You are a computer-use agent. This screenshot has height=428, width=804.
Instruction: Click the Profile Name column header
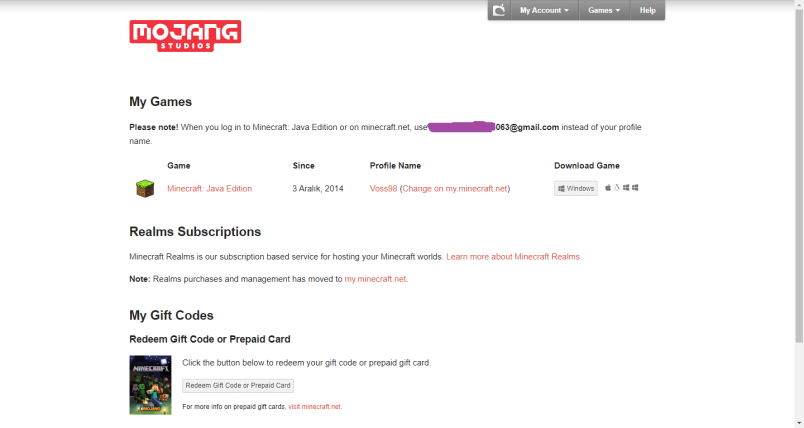(x=395, y=166)
